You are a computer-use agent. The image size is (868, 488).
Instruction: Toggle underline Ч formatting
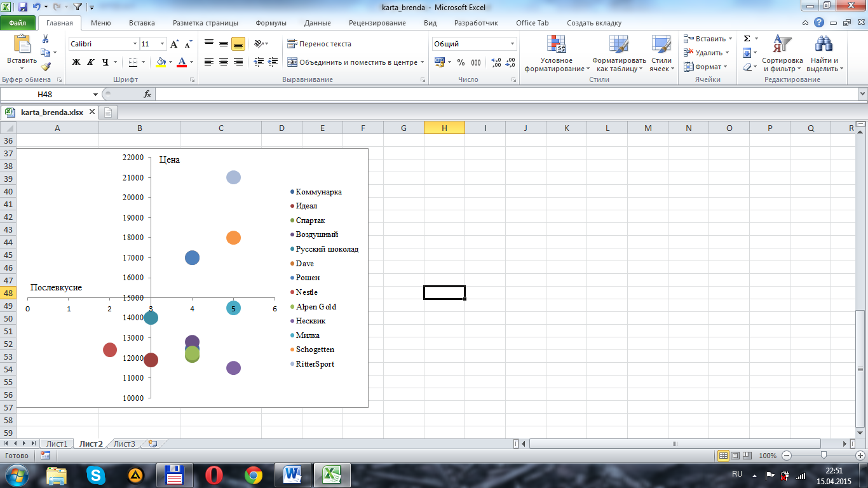tap(105, 62)
